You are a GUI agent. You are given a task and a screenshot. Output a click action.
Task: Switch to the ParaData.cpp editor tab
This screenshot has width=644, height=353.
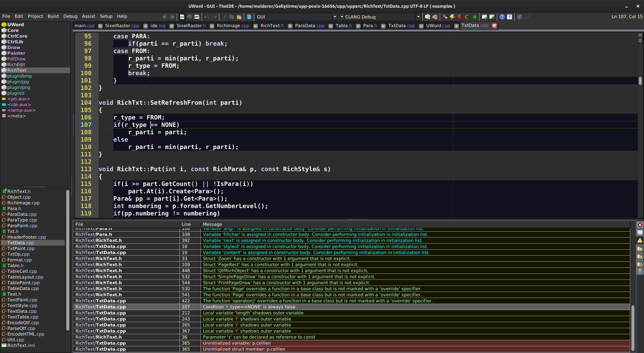tap(309, 26)
